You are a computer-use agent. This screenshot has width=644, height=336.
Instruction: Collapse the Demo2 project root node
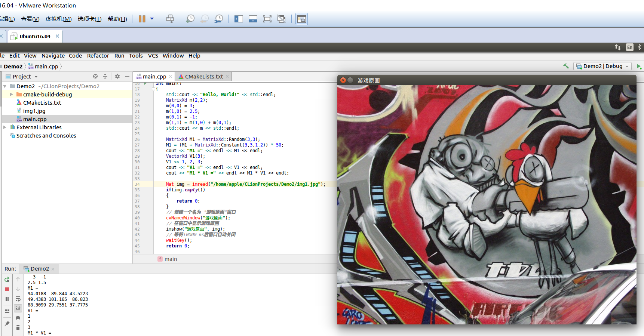[5, 86]
